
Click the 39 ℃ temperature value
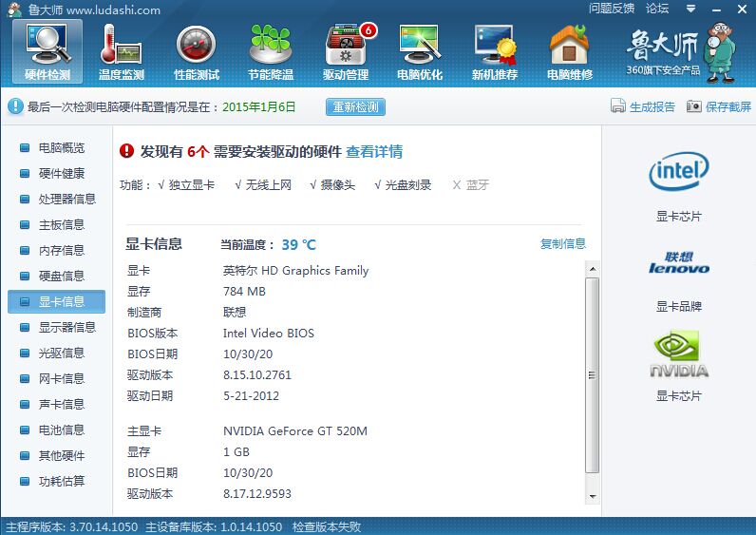point(298,244)
